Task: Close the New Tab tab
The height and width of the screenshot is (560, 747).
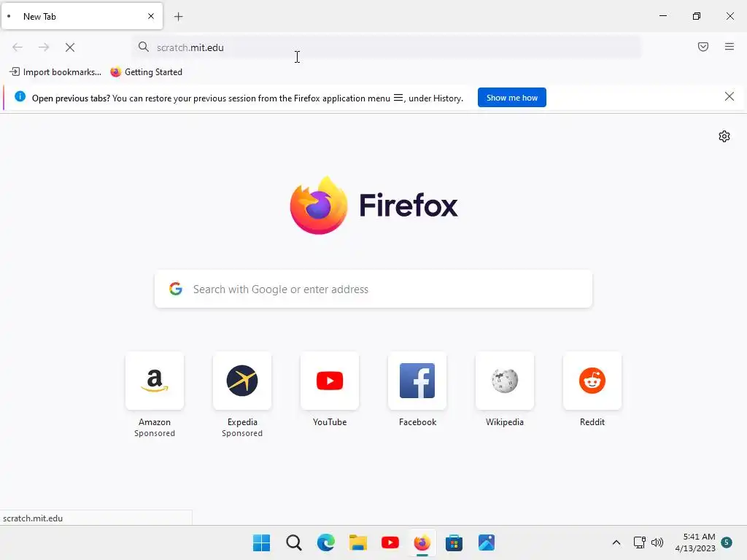Action: click(x=151, y=16)
